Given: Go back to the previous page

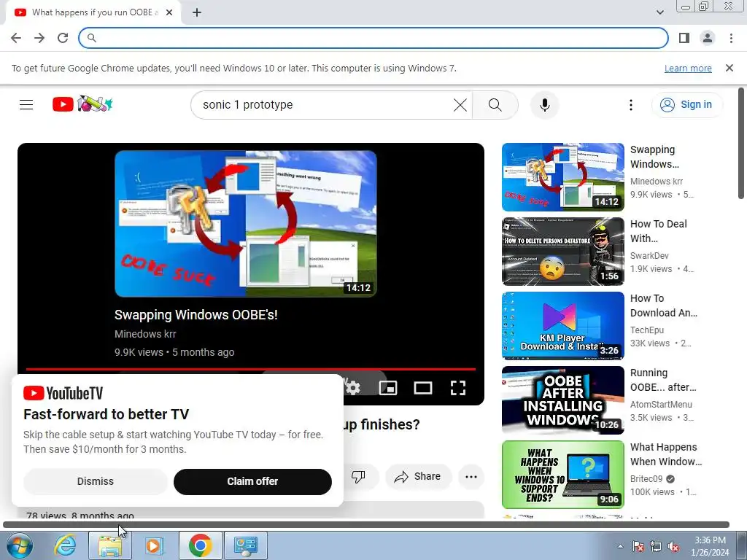Looking at the screenshot, I should [16, 38].
